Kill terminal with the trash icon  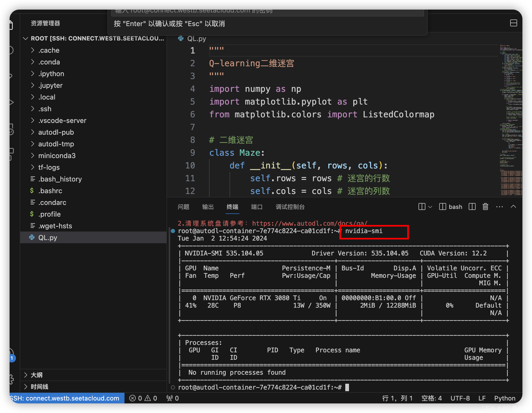coord(485,207)
